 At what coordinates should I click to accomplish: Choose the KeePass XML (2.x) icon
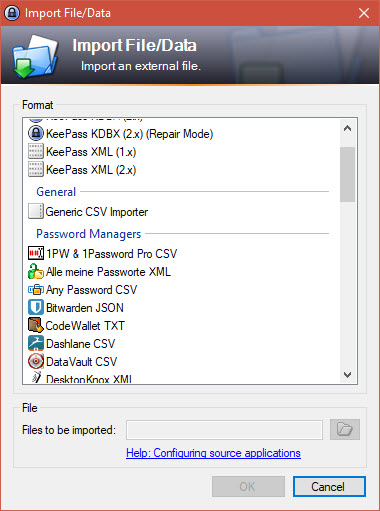point(36,169)
